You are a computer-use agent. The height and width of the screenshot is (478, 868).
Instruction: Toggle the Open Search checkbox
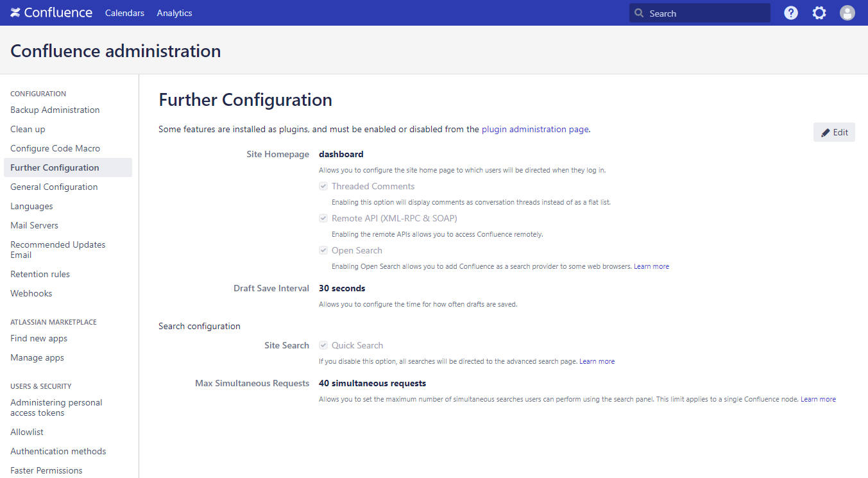tap(323, 250)
